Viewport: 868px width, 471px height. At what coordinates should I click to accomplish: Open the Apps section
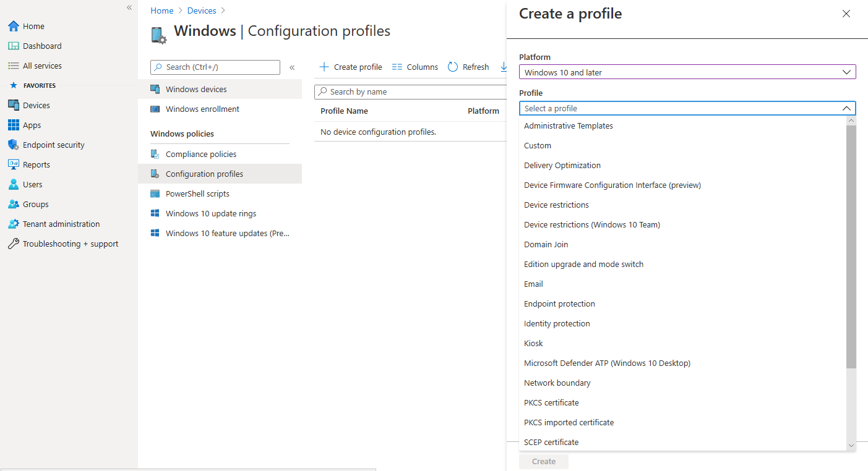pyautogui.click(x=32, y=124)
